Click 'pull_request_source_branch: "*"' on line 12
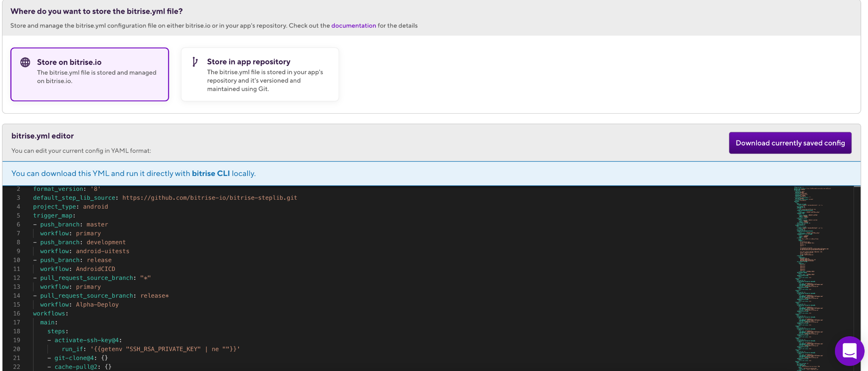 click(x=95, y=278)
